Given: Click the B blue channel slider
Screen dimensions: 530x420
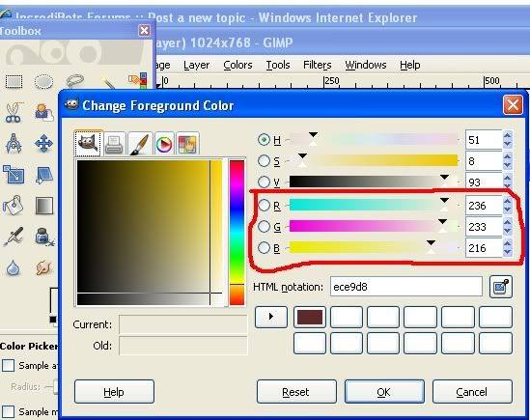Looking at the screenshot, I should [374, 247].
